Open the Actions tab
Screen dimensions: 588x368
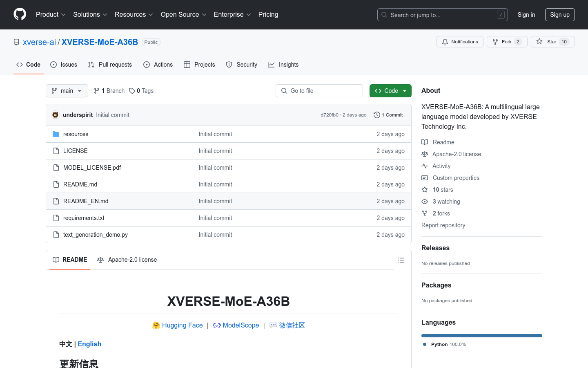point(158,65)
